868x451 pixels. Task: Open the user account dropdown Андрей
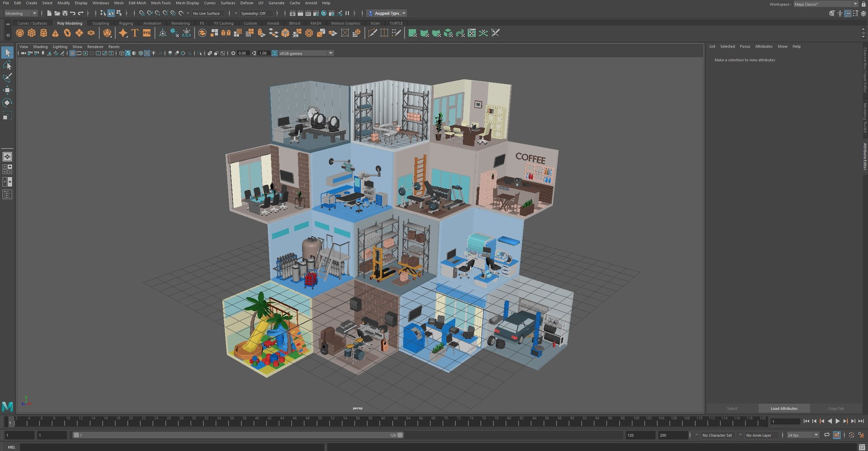pos(387,13)
